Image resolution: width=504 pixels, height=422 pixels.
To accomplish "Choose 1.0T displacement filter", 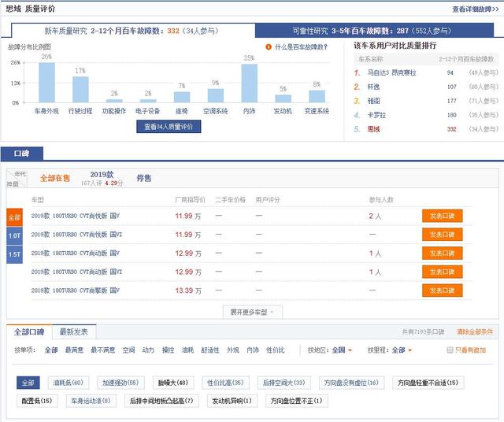I will pyautogui.click(x=14, y=236).
